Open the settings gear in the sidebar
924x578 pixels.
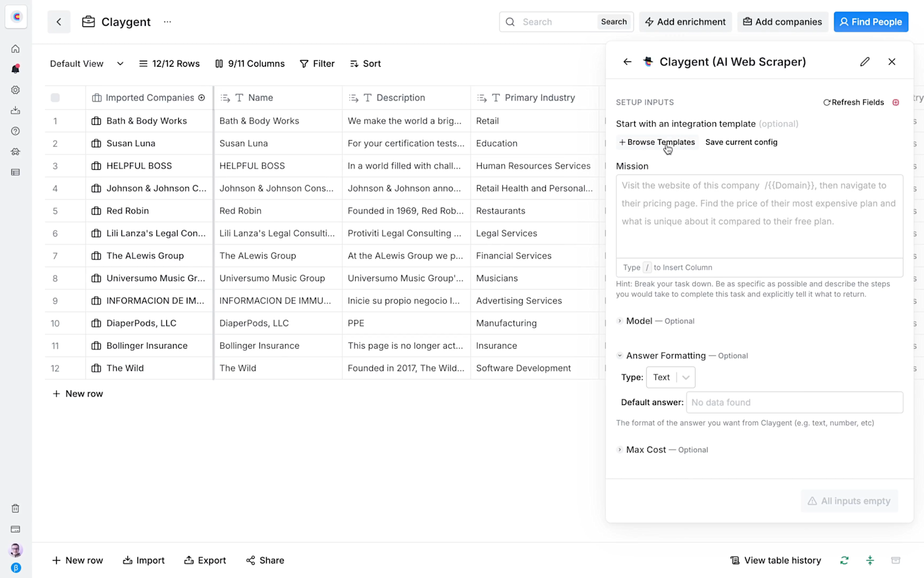pyautogui.click(x=15, y=90)
